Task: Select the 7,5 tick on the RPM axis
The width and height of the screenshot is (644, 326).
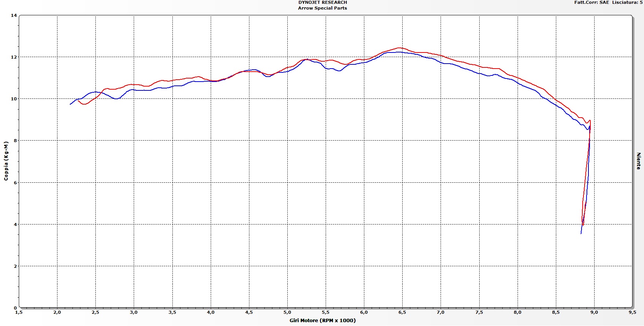Action: (479, 312)
